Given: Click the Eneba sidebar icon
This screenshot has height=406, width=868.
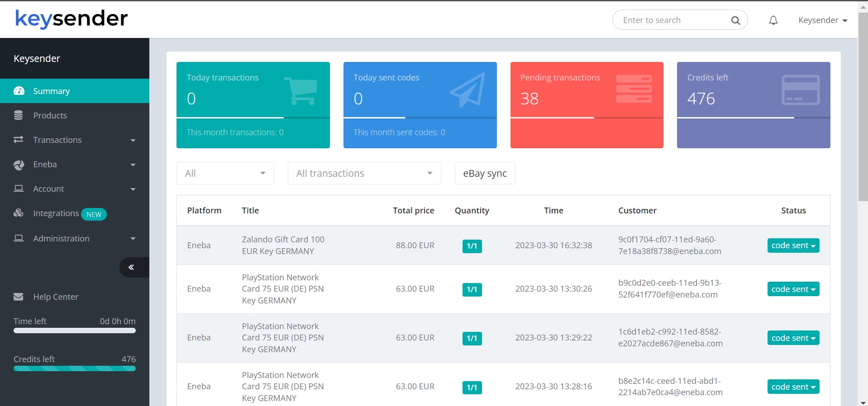Looking at the screenshot, I should (19, 165).
